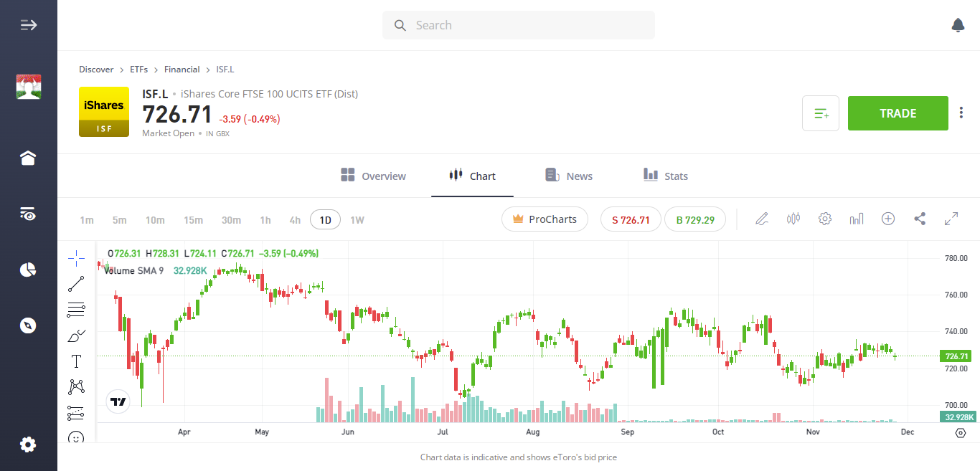Pick the brush drawing tool

(76, 335)
